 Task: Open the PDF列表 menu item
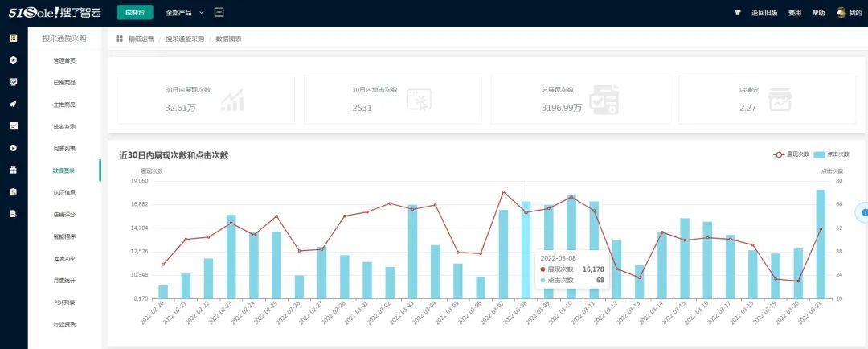click(64, 302)
